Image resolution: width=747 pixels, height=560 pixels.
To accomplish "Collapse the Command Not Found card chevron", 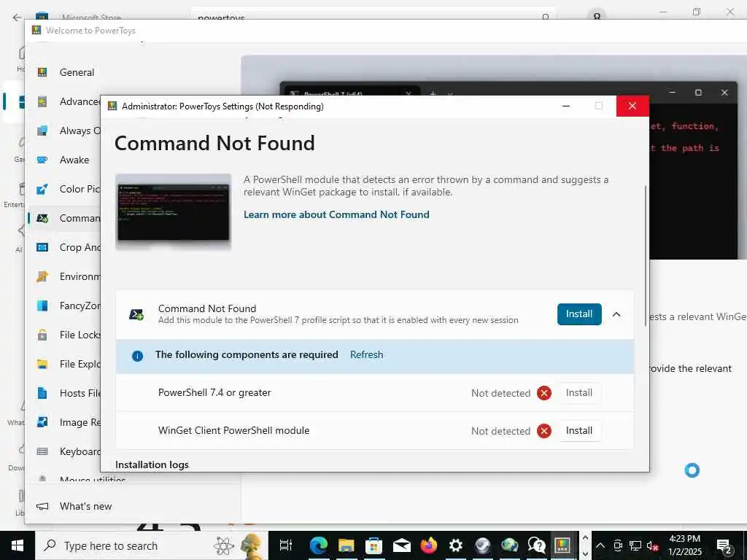I will tap(616, 314).
